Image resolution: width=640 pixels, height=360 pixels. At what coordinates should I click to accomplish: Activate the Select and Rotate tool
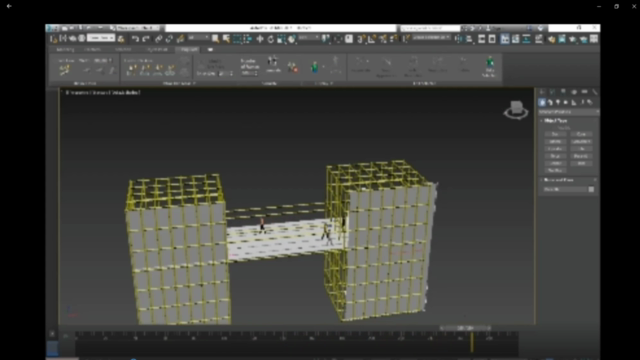270,39
